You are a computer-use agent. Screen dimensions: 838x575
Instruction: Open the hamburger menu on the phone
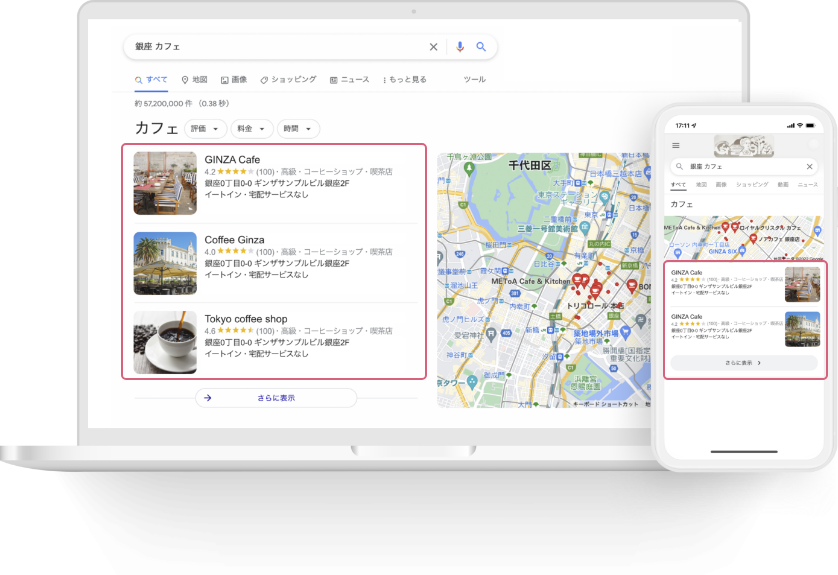pyautogui.click(x=676, y=145)
